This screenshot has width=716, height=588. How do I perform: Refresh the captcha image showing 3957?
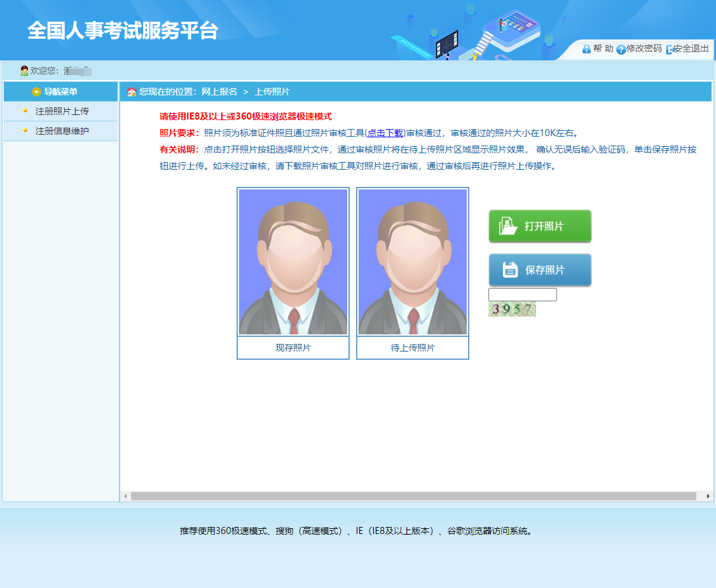pyautogui.click(x=512, y=310)
